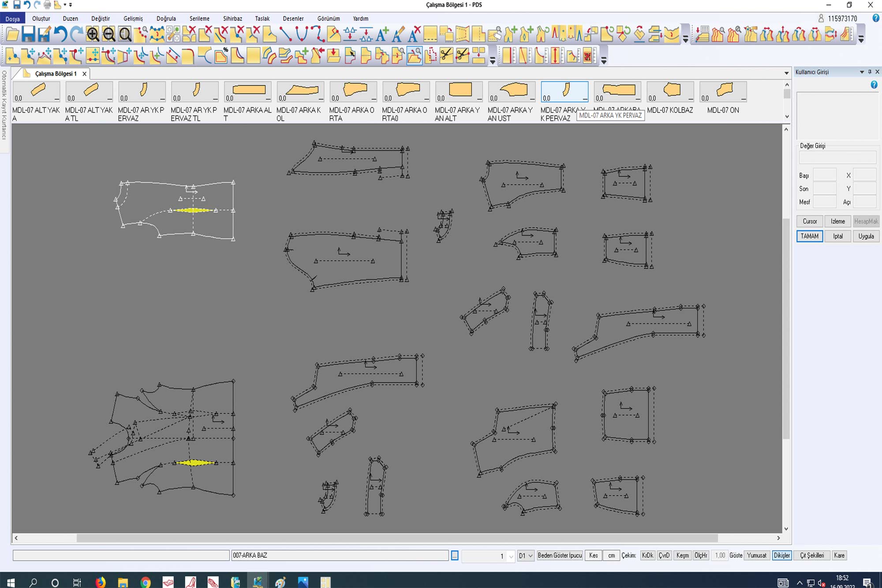Toggle the Dikişler button in status bar
882x588 pixels.
coord(781,555)
